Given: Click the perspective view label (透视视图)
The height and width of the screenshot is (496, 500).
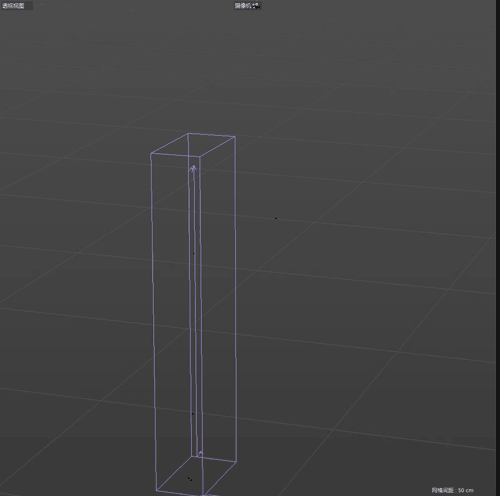Looking at the screenshot, I should click(x=13, y=6).
